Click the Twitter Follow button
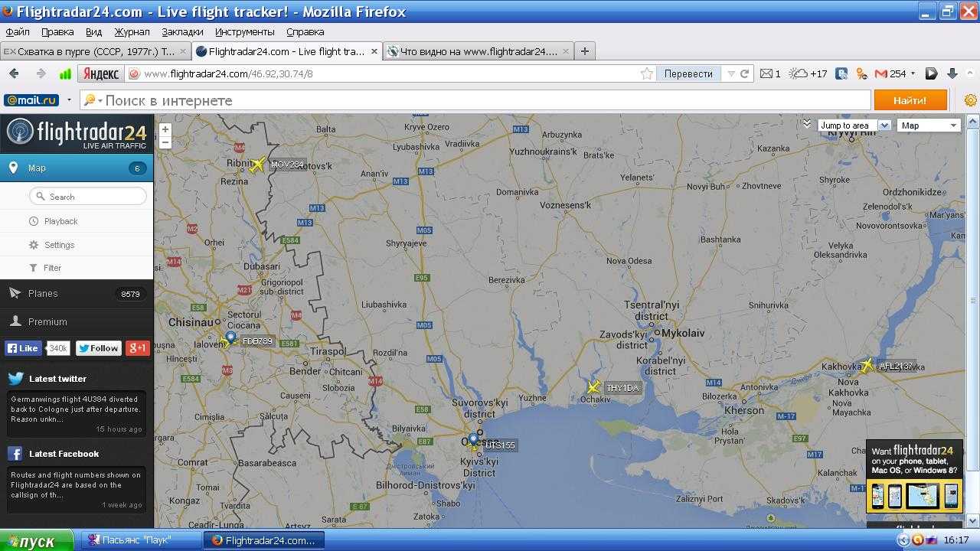This screenshot has height=551, width=980. 98,347
